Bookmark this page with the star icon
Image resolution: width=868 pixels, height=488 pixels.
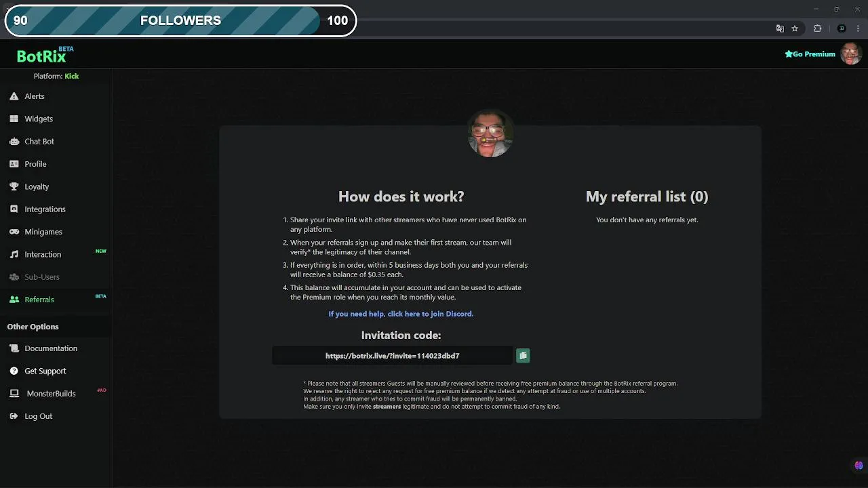(795, 28)
